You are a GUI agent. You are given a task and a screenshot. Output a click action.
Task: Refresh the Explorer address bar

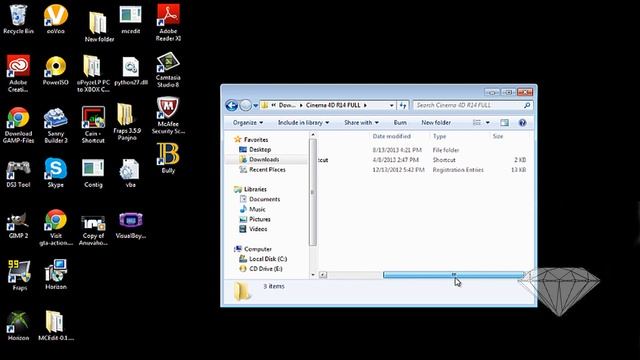tap(403, 105)
